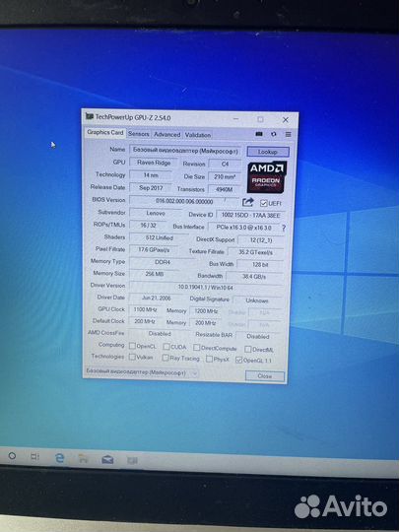The width and height of the screenshot is (399, 532).
Task: Click the Bus Width value 128 bit
Action: point(260,264)
